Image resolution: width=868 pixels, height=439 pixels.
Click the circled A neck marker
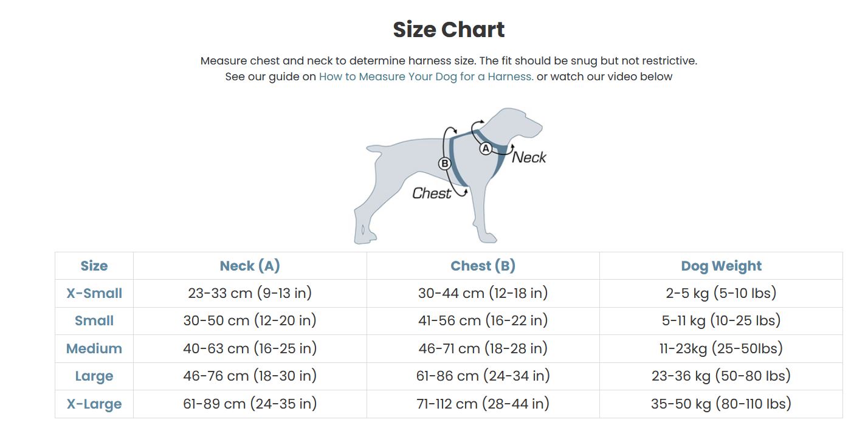pos(486,148)
